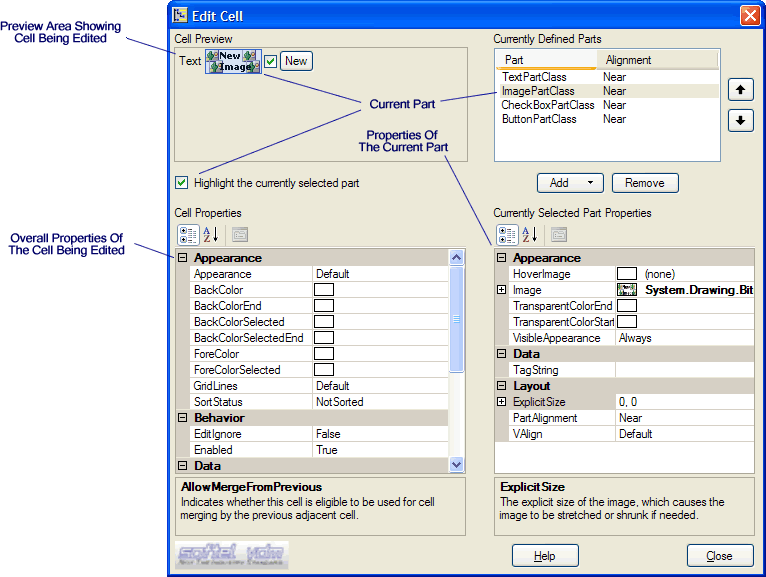Click Property Pages icon in Cell Properties toolbar
766x577 pixels.
pyautogui.click(x=240, y=235)
